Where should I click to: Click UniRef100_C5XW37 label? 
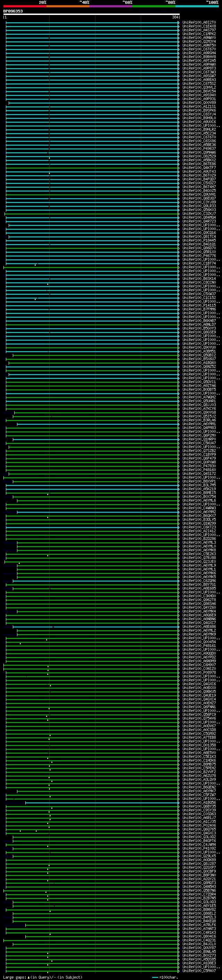tap(199, 294)
